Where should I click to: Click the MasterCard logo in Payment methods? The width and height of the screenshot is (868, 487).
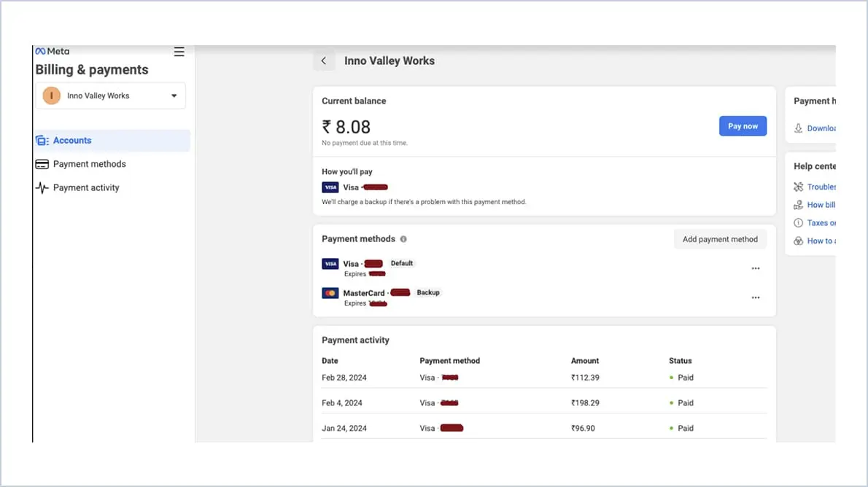pos(330,293)
